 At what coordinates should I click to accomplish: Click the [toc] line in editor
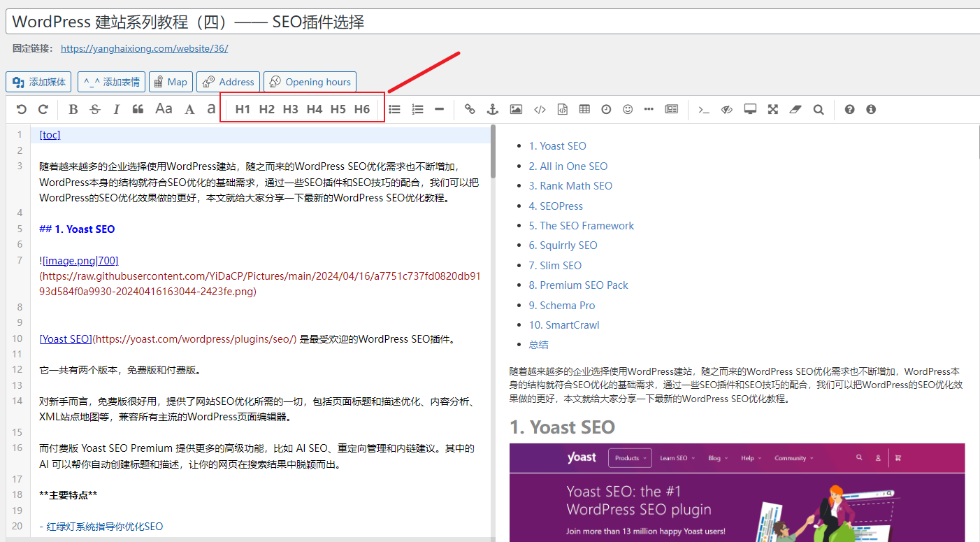click(x=50, y=135)
